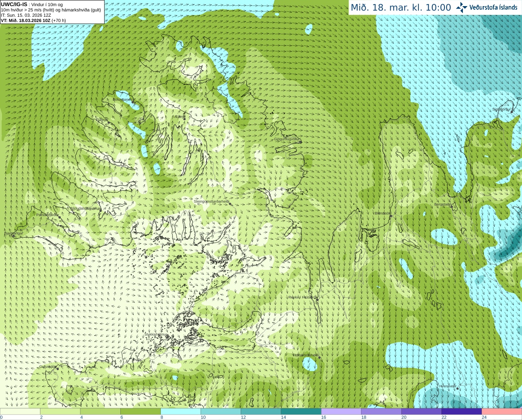The image size is (522, 420).
Task: Click the Flateyri station label
Action: click(102, 120)
